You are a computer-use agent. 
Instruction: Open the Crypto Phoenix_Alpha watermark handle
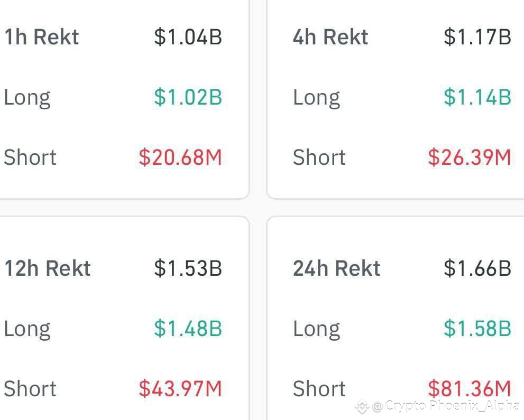445,406
